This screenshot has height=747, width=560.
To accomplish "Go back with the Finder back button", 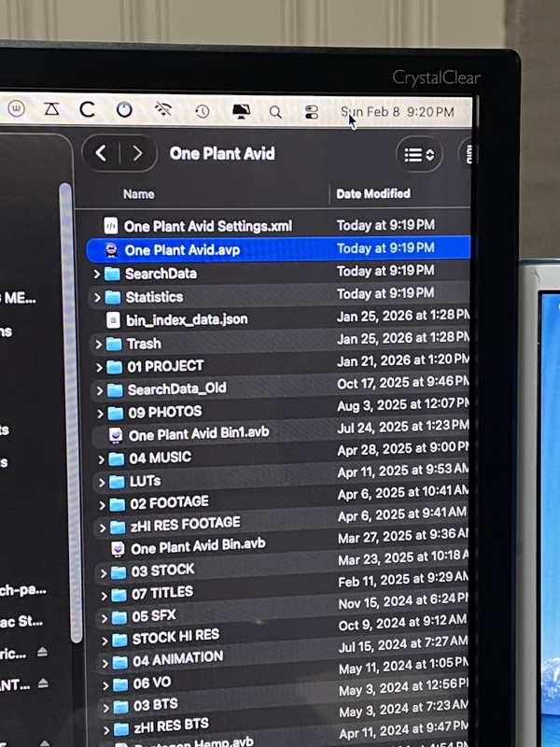I will click(102, 153).
